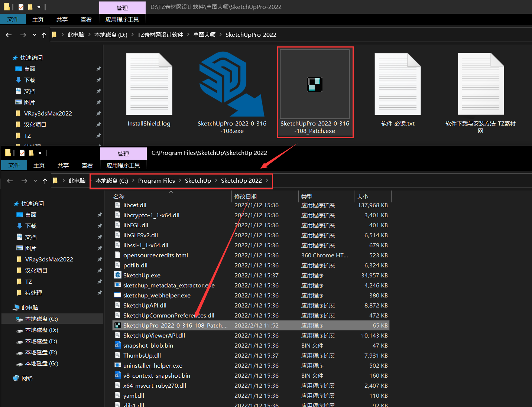This screenshot has height=407, width=532.
Task: Open 主页 tab in top window
Action: point(38,19)
